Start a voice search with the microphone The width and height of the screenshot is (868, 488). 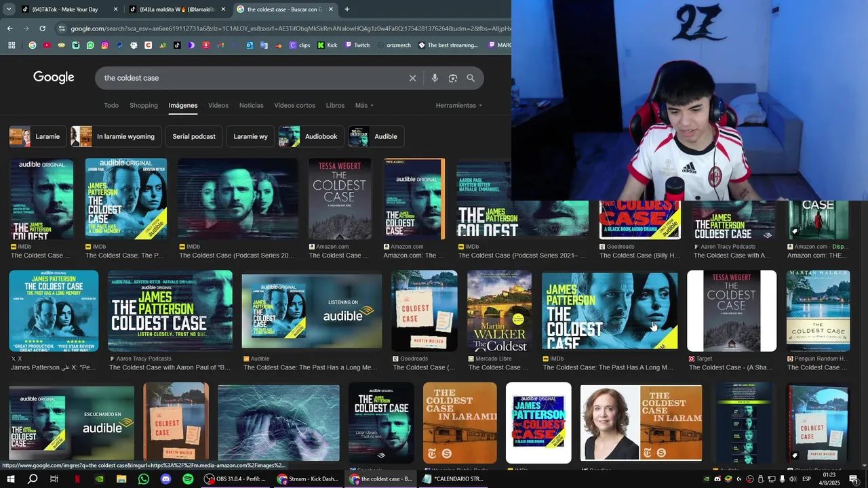(435, 78)
